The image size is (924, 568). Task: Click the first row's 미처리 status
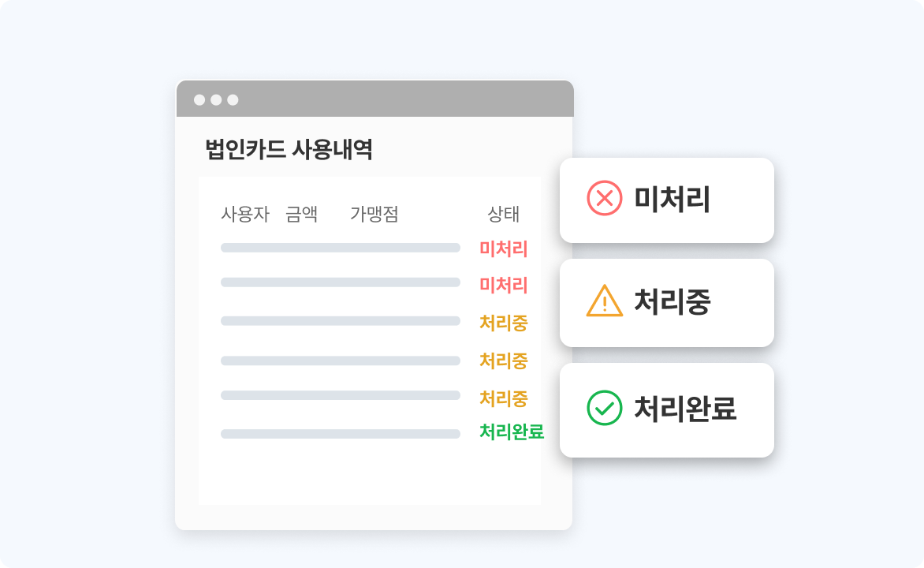tap(504, 249)
